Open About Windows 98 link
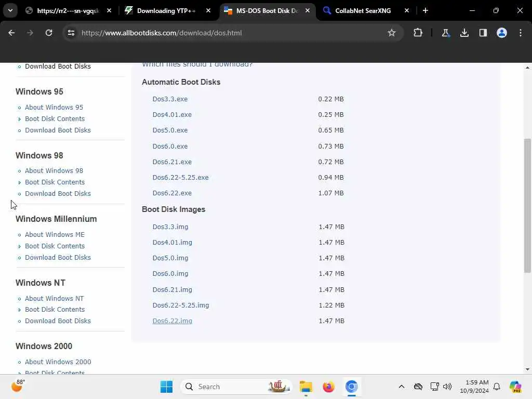 (54, 170)
